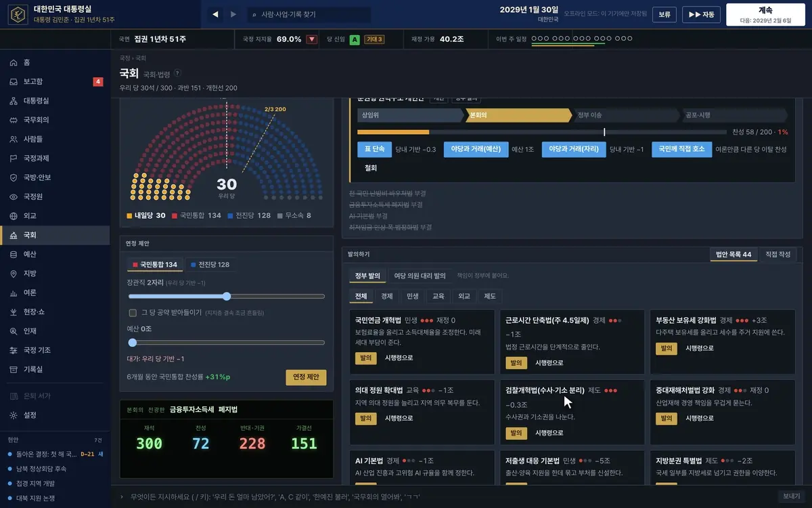Select the 국방·안보 shield icon
The width and height of the screenshot is (812, 508).
pos(14,177)
